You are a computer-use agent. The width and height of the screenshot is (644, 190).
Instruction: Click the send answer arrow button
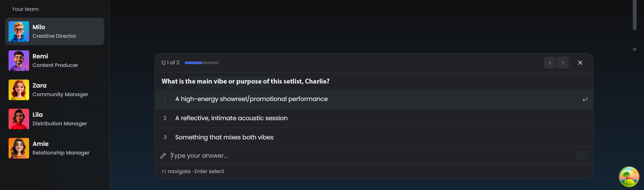(582, 156)
